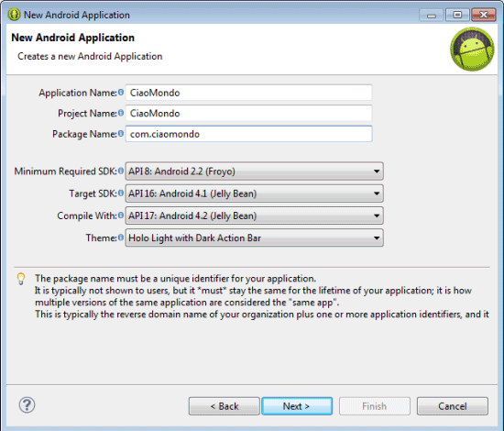The height and width of the screenshot is (431, 504).
Task: Click the info icon beside Package Name
Action: pyautogui.click(x=121, y=134)
